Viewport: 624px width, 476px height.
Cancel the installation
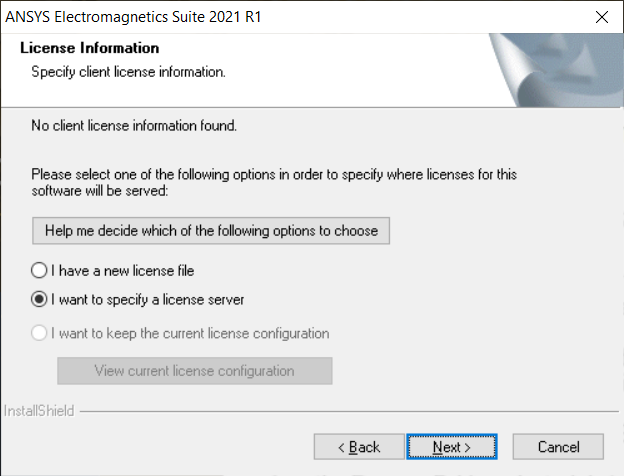click(x=558, y=447)
